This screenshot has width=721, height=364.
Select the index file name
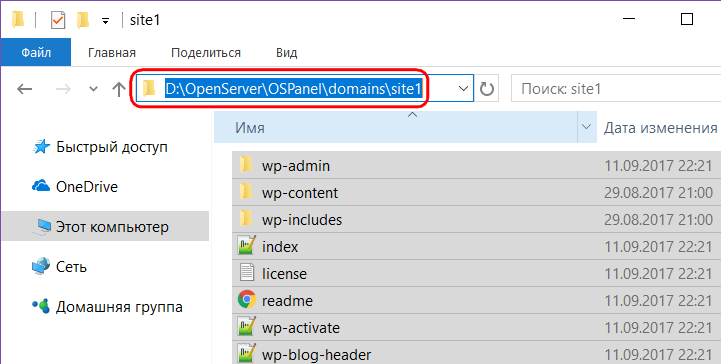point(280,247)
